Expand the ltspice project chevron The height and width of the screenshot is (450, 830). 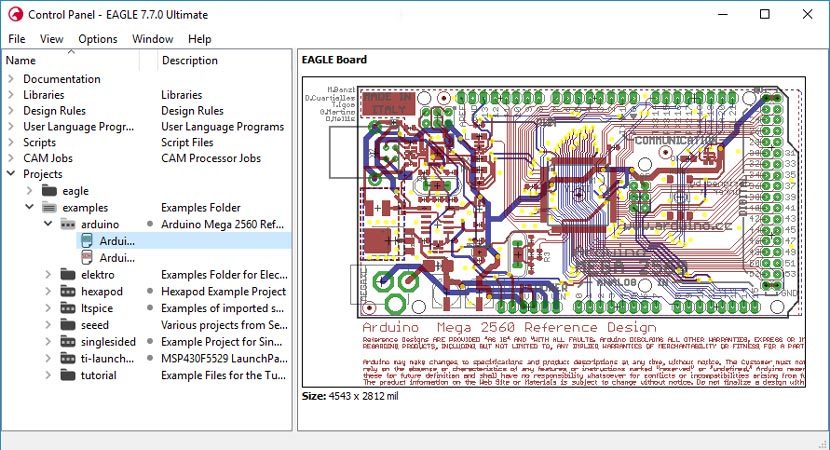(48, 308)
